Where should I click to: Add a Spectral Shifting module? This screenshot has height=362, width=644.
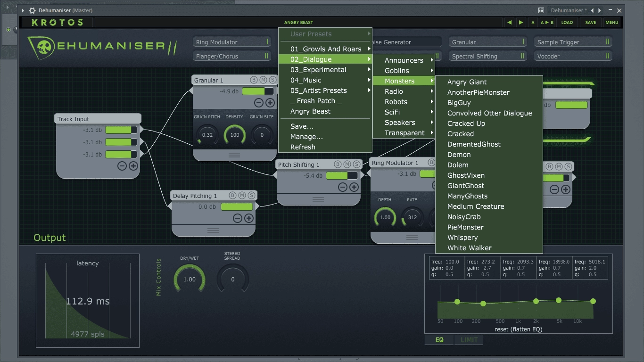[x=488, y=56]
